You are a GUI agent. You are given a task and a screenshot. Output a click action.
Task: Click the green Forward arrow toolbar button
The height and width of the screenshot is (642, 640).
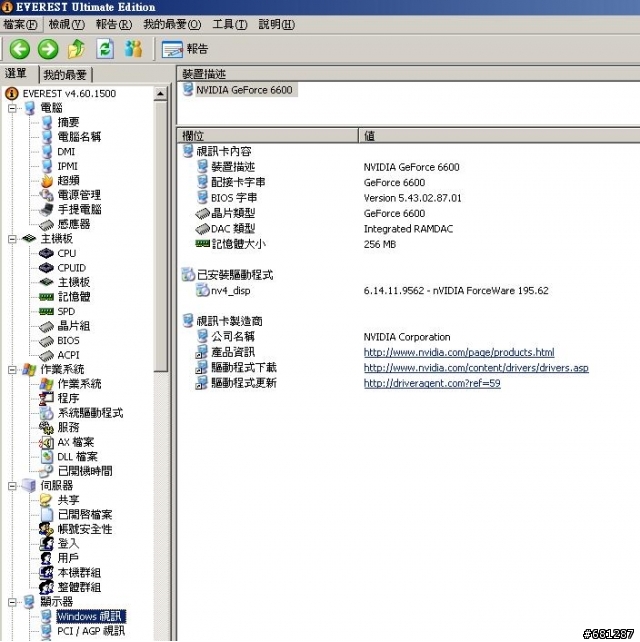click(48, 49)
